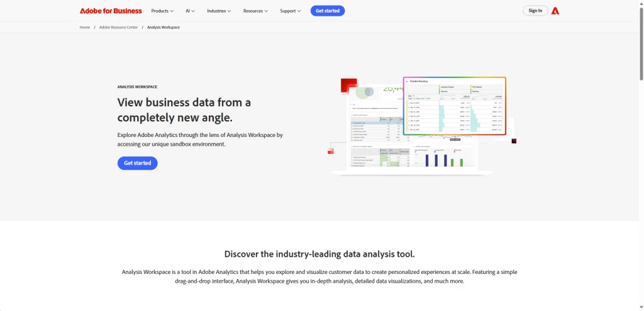The width and height of the screenshot is (644, 311).
Task: Click the Get started button below the hero text
Action: (x=137, y=163)
